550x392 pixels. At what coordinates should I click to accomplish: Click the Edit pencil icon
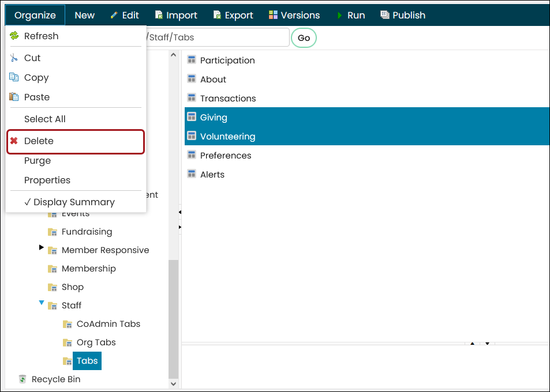(114, 15)
